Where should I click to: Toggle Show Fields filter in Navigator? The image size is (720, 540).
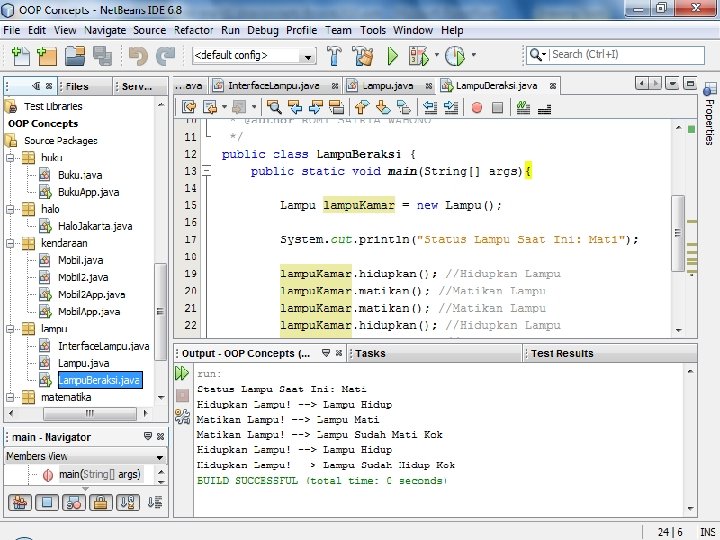pos(45,502)
